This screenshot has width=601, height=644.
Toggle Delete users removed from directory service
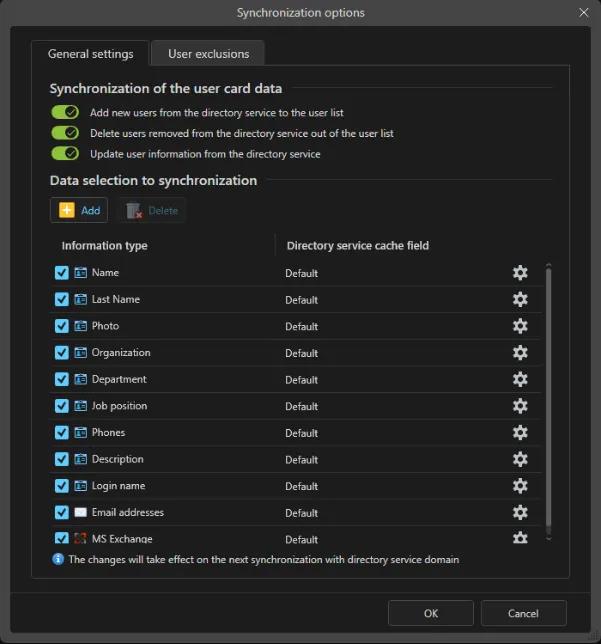[65, 133]
